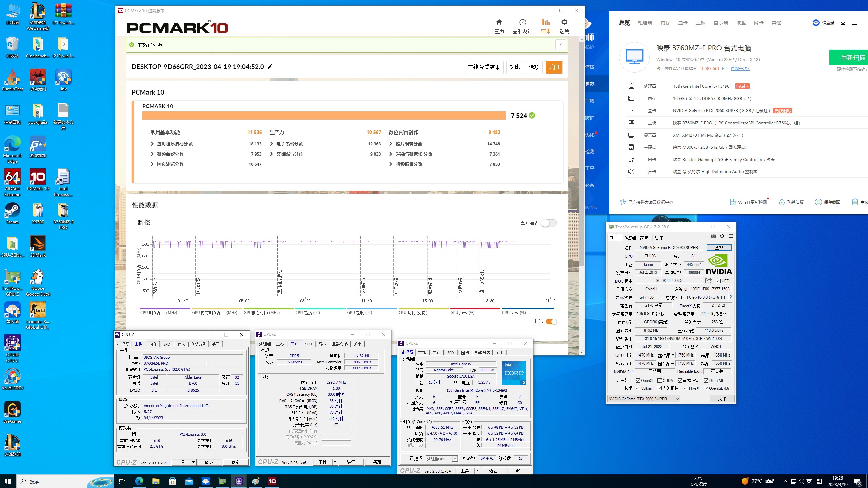Toggle markers (标记) switch off

551,322
